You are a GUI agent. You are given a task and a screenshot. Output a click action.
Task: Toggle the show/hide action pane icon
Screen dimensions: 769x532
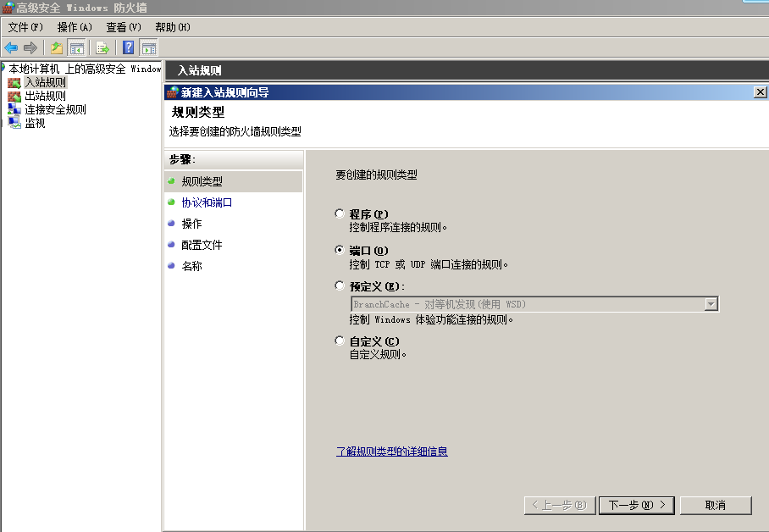[148, 47]
